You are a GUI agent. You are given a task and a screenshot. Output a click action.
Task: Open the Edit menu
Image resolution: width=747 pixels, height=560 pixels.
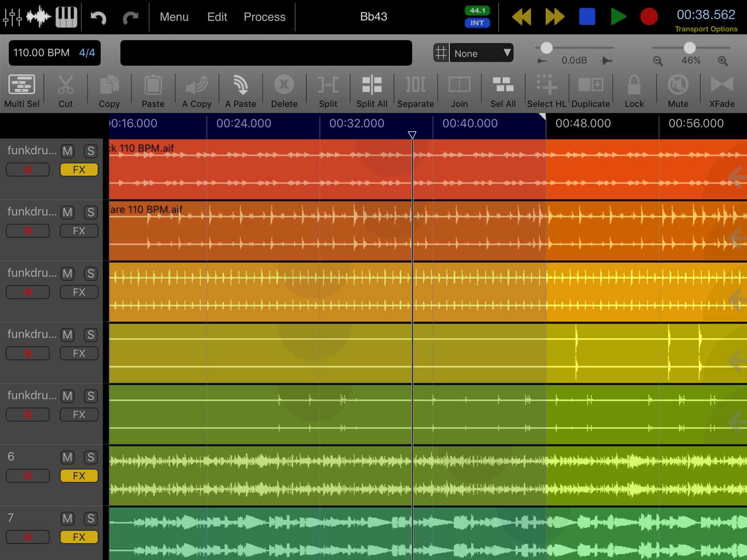(217, 17)
